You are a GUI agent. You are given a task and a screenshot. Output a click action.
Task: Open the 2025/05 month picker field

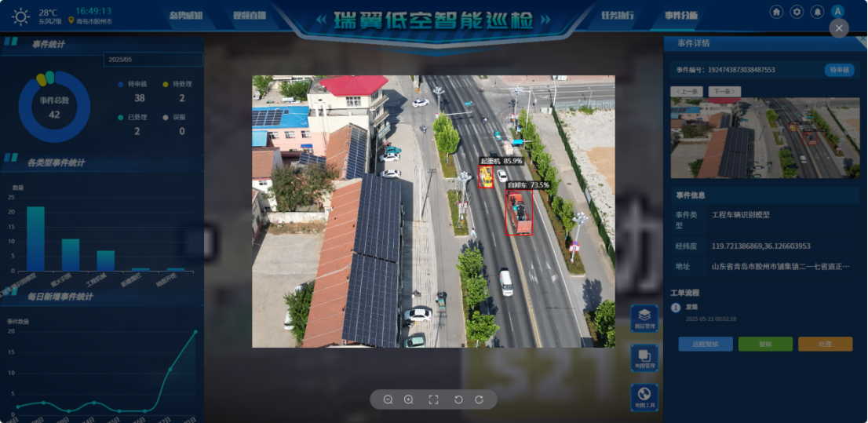(x=153, y=59)
